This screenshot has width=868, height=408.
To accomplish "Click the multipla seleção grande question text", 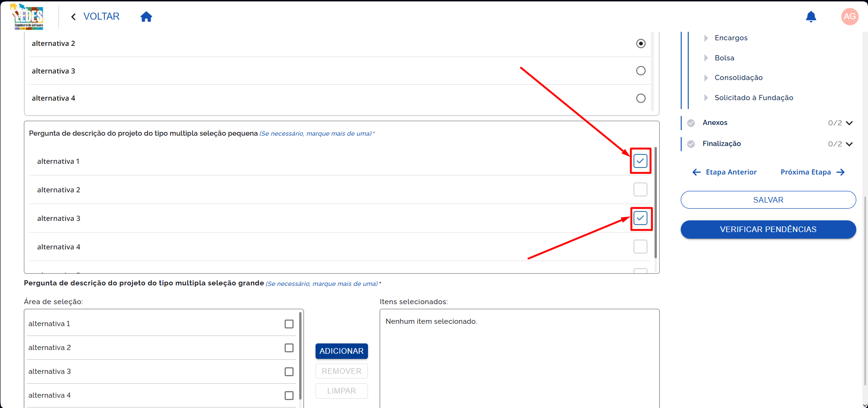I will point(144,283).
